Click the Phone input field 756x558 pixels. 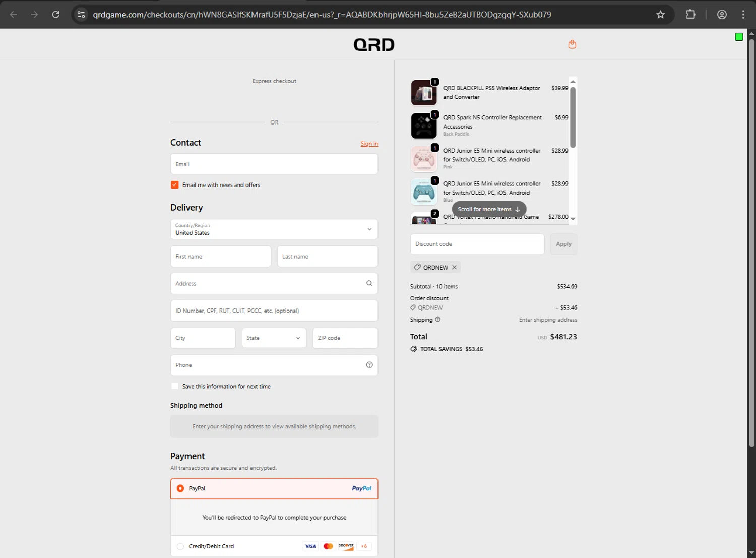click(x=274, y=365)
